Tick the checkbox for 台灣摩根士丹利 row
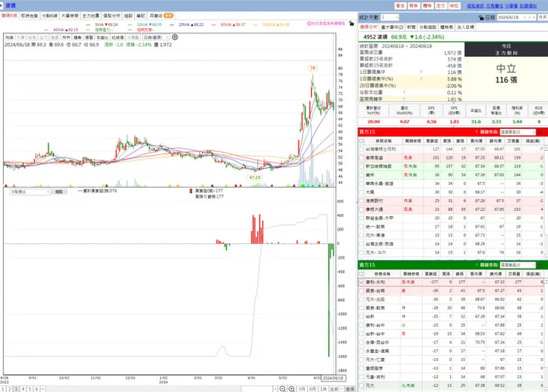 click(x=361, y=149)
